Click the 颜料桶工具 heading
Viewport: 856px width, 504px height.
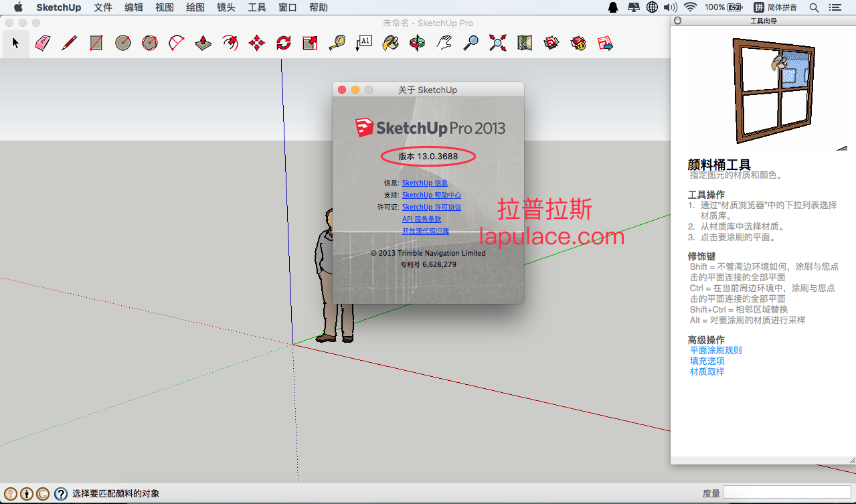(719, 164)
